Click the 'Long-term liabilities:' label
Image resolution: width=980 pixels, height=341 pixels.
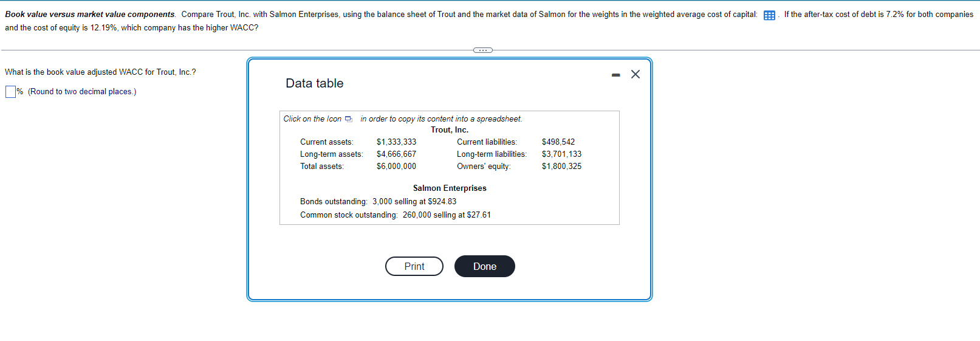pos(492,154)
